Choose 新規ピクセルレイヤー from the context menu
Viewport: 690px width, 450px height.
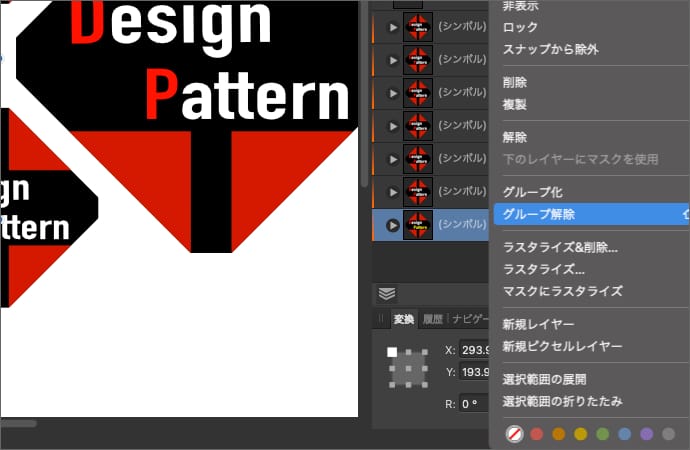562,346
